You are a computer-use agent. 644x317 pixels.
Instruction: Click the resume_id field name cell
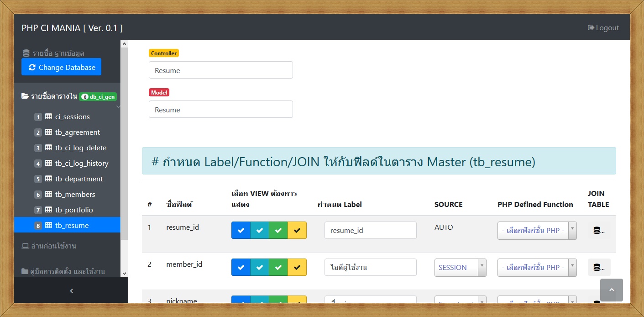pos(183,227)
